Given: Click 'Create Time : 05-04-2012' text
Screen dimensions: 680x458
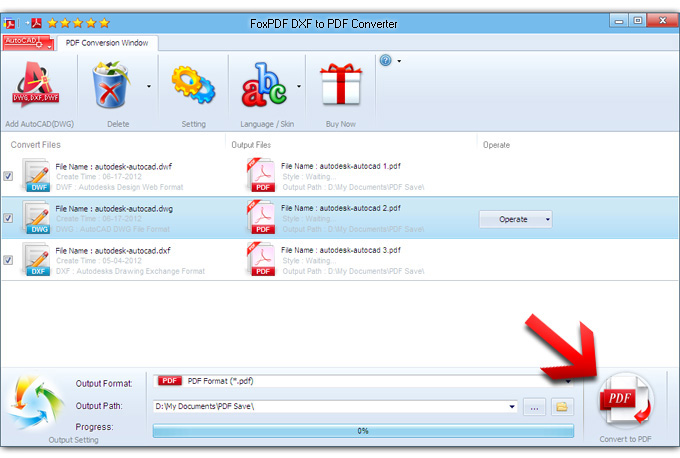Looking at the screenshot, I should pos(99,261).
